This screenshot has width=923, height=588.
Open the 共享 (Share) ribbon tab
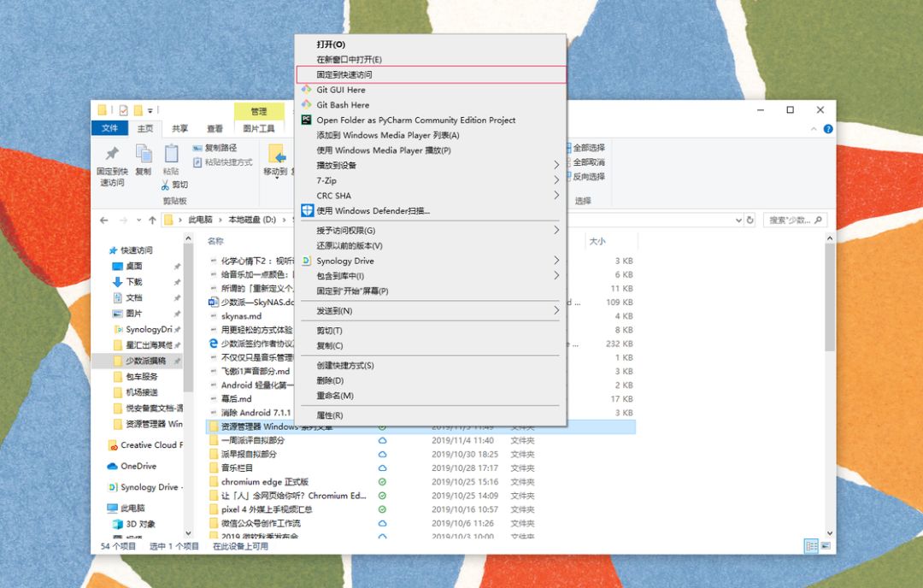tap(179, 128)
